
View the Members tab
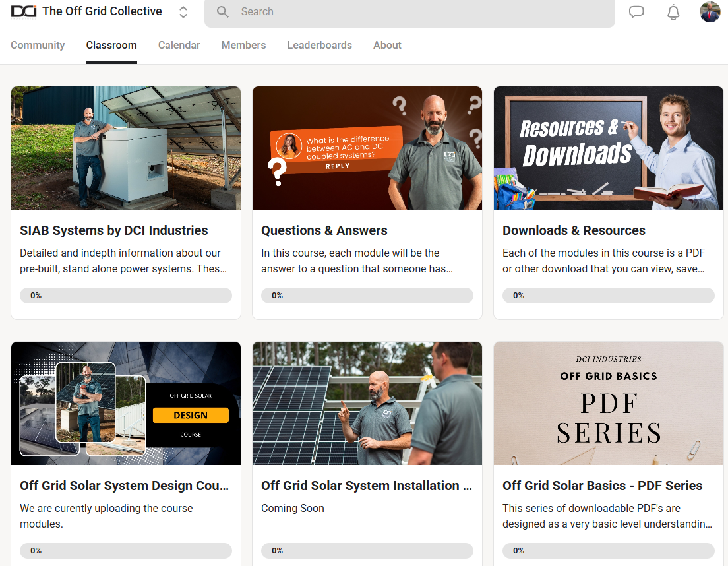click(243, 45)
